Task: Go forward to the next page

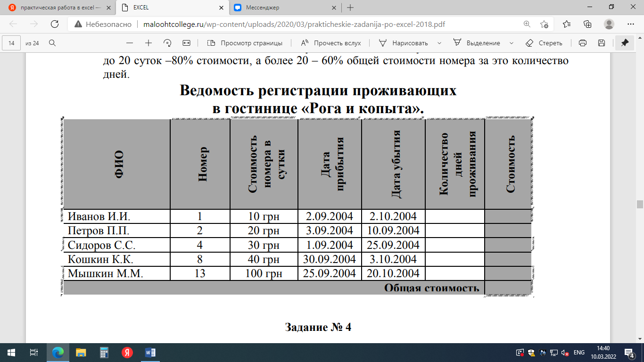Action: click(34, 24)
